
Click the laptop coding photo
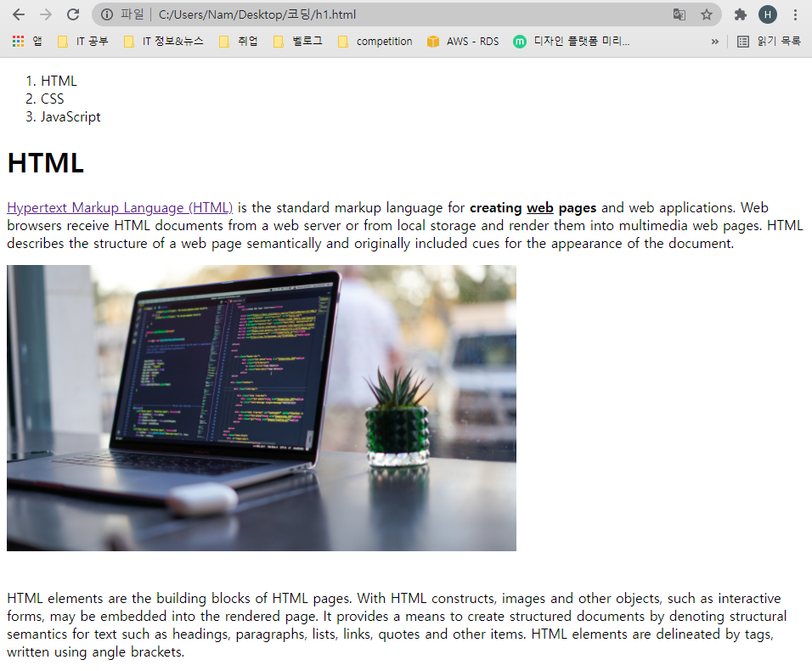[x=262, y=408]
